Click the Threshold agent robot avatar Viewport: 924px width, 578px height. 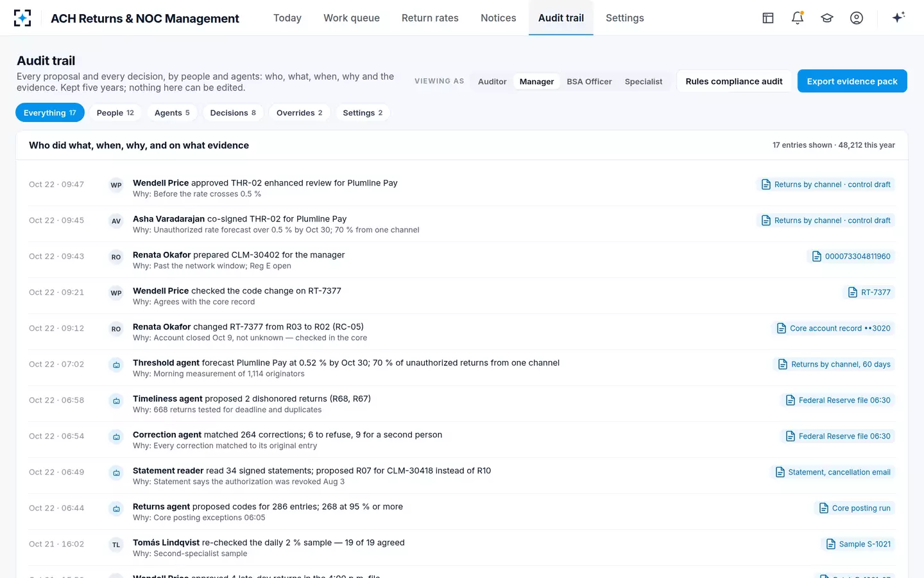click(x=116, y=365)
